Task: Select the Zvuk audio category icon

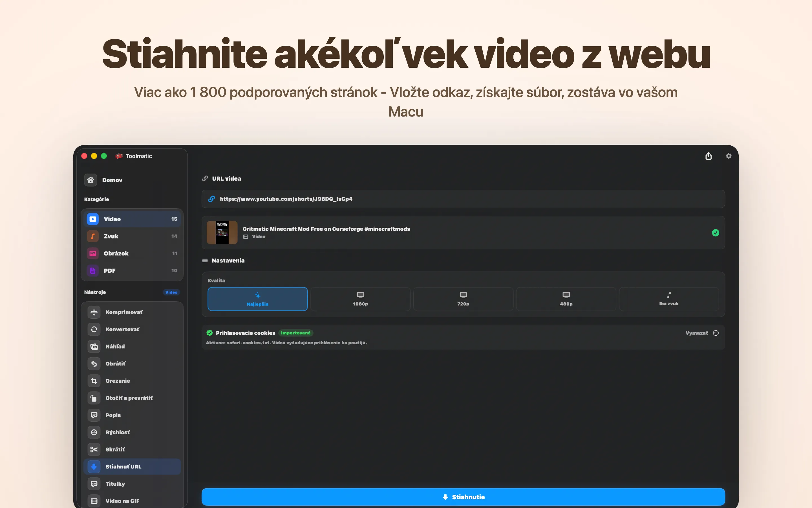Action: point(93,236)
